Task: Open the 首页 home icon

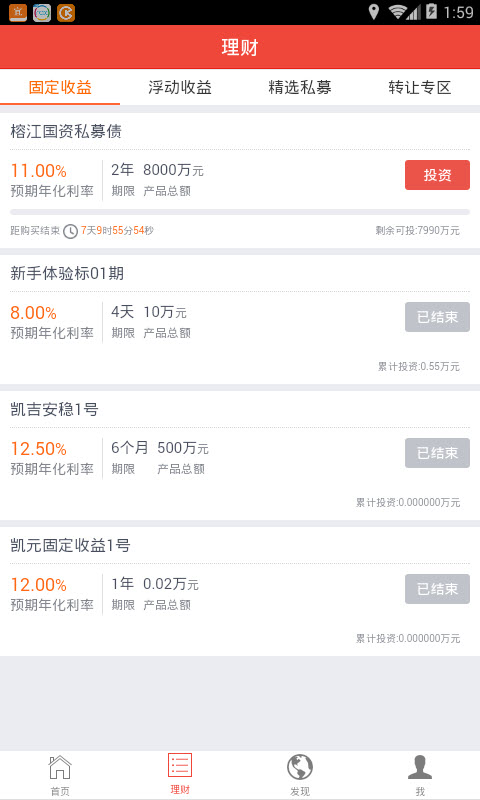Action: coord(60,767)
